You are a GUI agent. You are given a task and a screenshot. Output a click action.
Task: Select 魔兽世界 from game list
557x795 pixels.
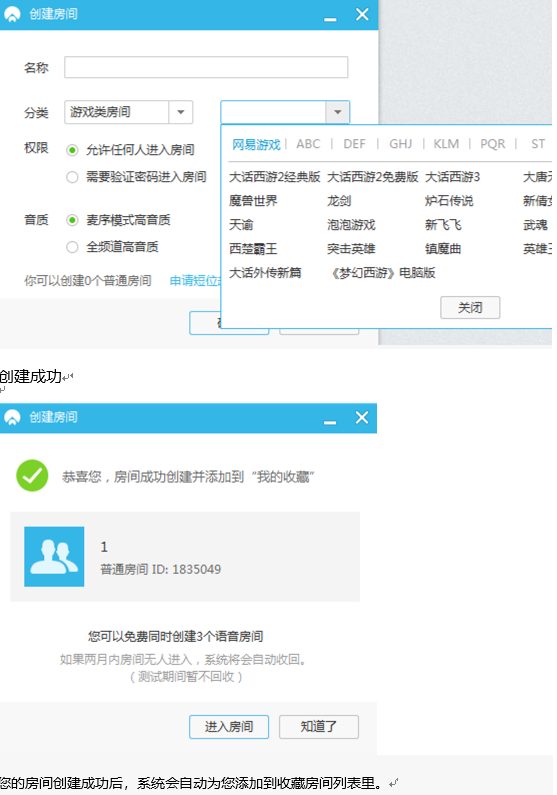[253, 201]
